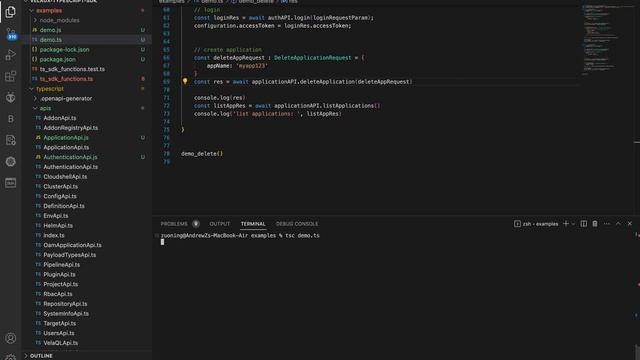The width and height of the screenshot is (640, 360).
Task: Click listApplications call in the editor
Action: [x=348, y=106]
